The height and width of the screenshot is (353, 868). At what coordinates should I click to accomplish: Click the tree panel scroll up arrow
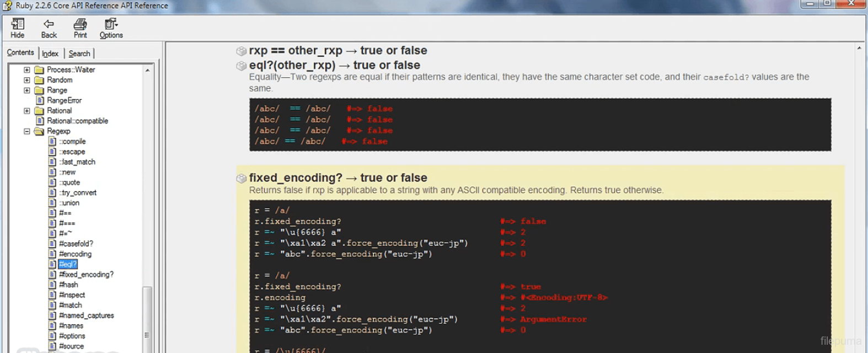pyautogui.click(x=147, y=71)
